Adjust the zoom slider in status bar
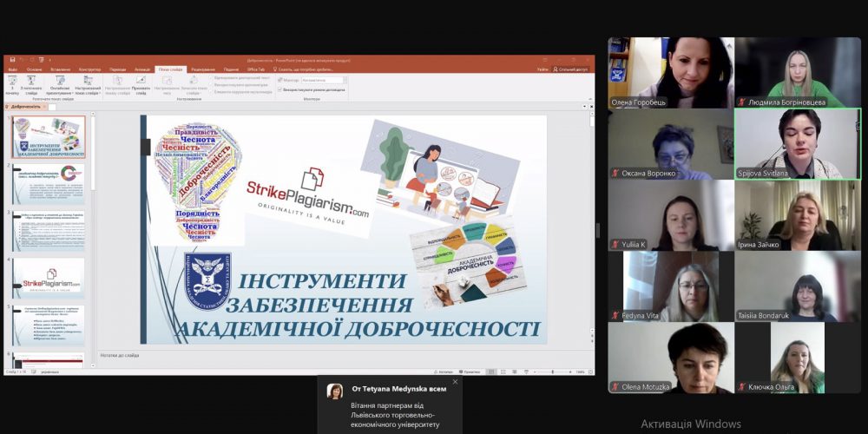The height and width of the screenshot is (434, 868). click(x=553, y=372)
